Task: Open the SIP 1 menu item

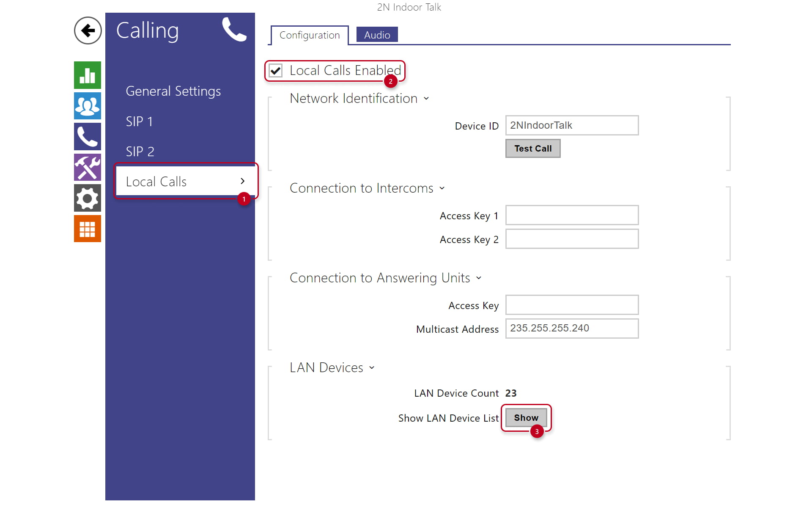Action: (x=139, y=121)
